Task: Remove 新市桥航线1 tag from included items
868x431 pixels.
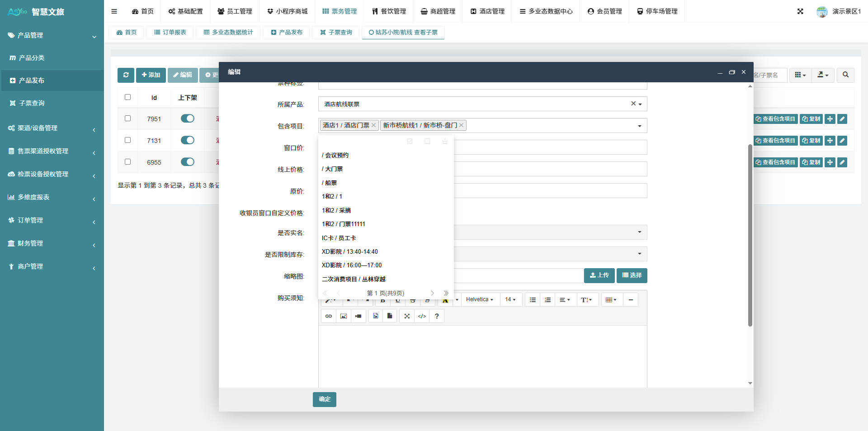Action: pos(461,125)
